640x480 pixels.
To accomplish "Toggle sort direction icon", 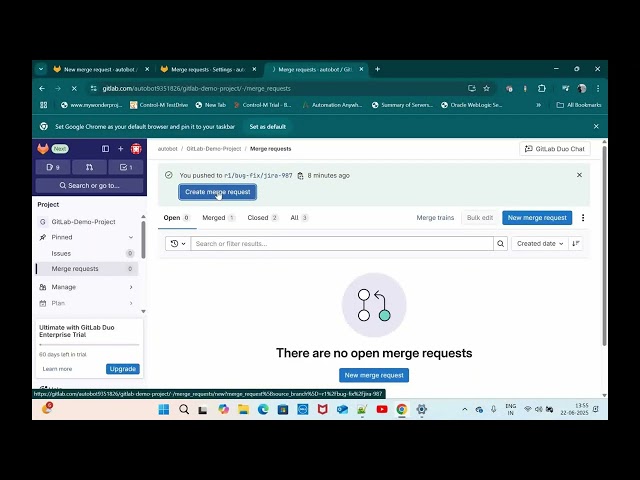I will pyautogui.click(x=576, y=244).
